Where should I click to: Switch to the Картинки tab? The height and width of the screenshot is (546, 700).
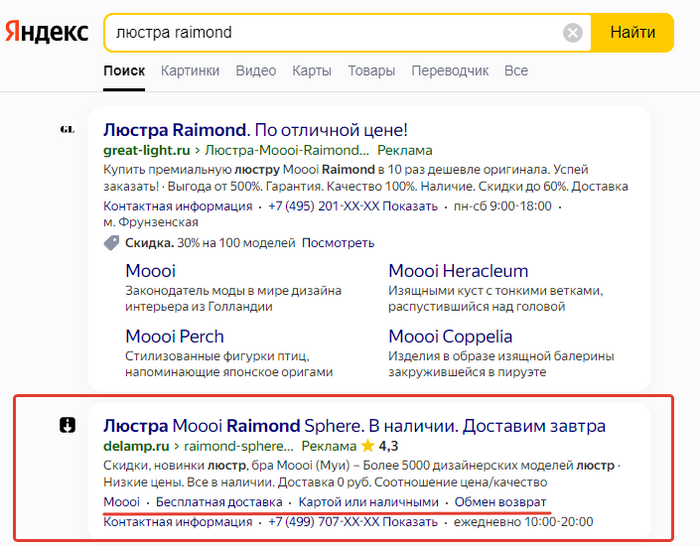pos(190,71)
